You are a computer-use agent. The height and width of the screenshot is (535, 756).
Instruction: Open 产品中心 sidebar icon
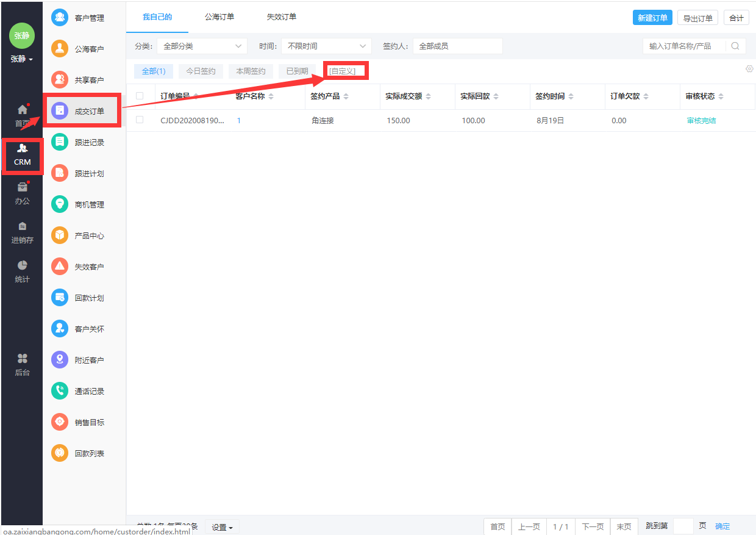click(x=60, y=235)
